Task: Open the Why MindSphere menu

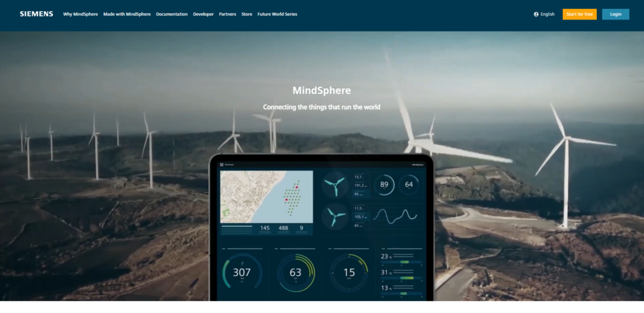Action: point(80,14)
